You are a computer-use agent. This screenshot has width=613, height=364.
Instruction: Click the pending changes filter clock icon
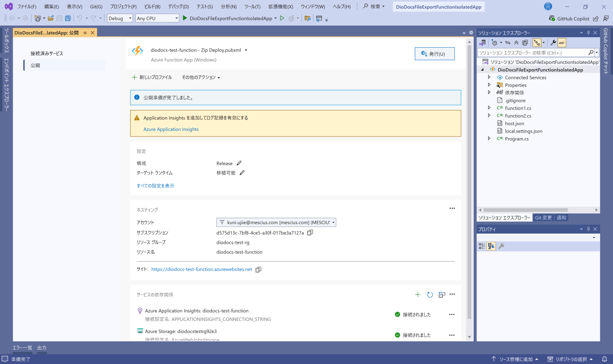pyautogui.click(x=494, y=43)
